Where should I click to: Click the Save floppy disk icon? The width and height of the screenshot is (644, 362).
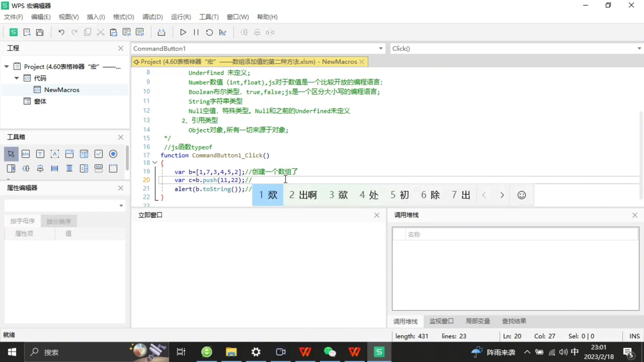click(x=40, y=32)
